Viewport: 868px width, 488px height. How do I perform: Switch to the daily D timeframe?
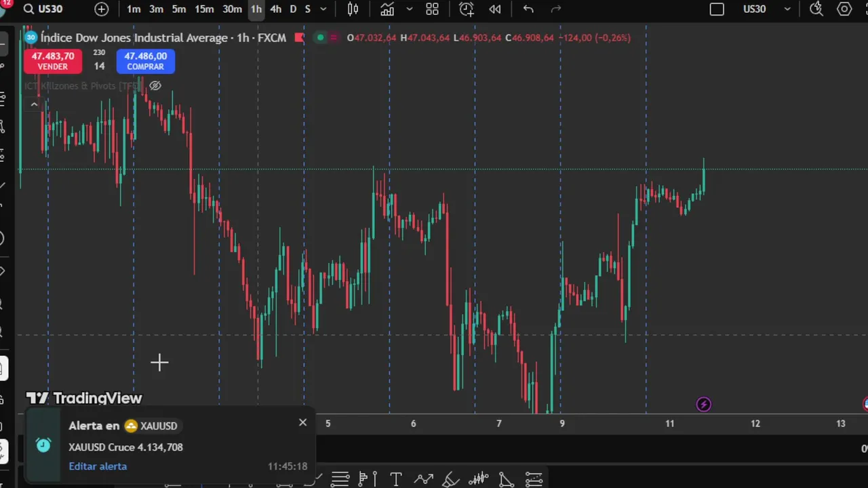click(x=293, y=9)
